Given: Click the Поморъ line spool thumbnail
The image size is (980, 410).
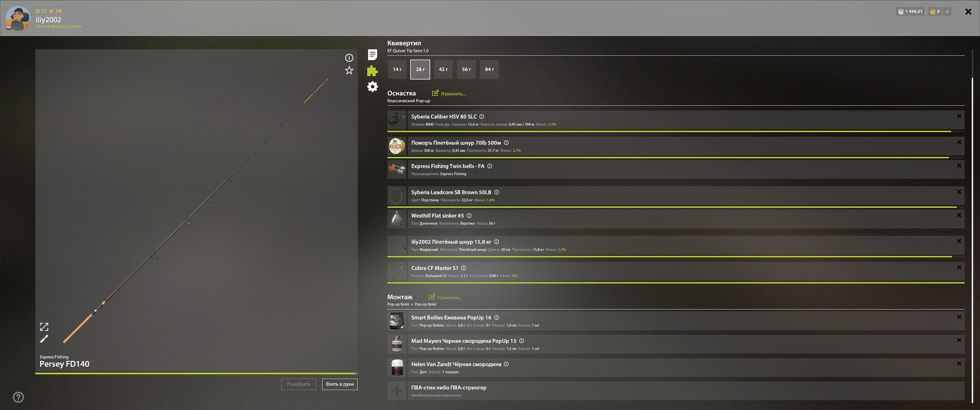Looking at the screenshot, I should tap(397, 146).
